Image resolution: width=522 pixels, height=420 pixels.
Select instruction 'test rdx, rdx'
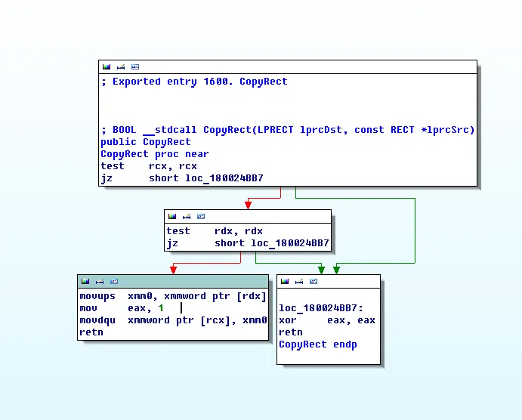(x=215, y=231)
